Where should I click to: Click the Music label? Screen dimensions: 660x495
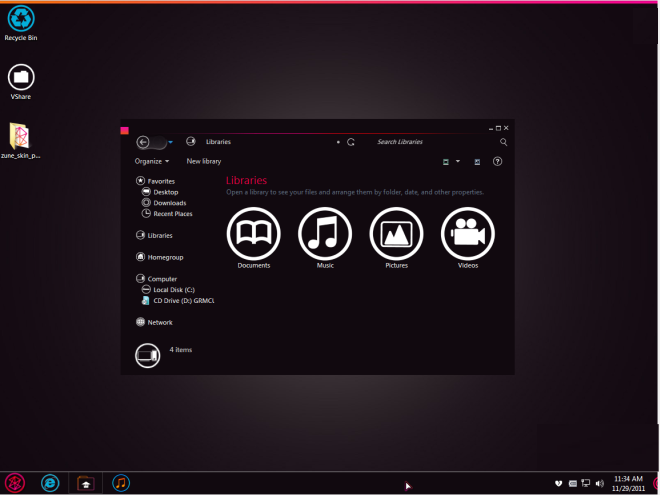(325, 266)
